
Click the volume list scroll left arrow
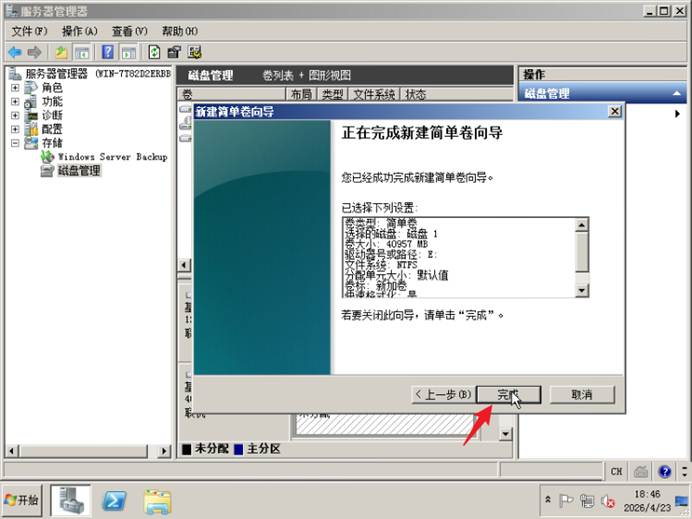[184, 265]
